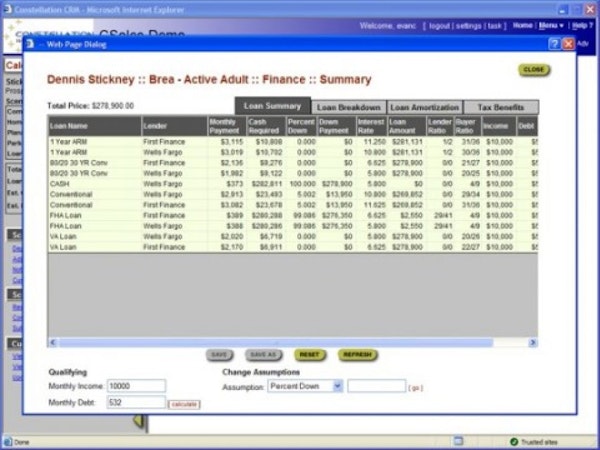
Task: Click the Refresh button
Action: 357,355
